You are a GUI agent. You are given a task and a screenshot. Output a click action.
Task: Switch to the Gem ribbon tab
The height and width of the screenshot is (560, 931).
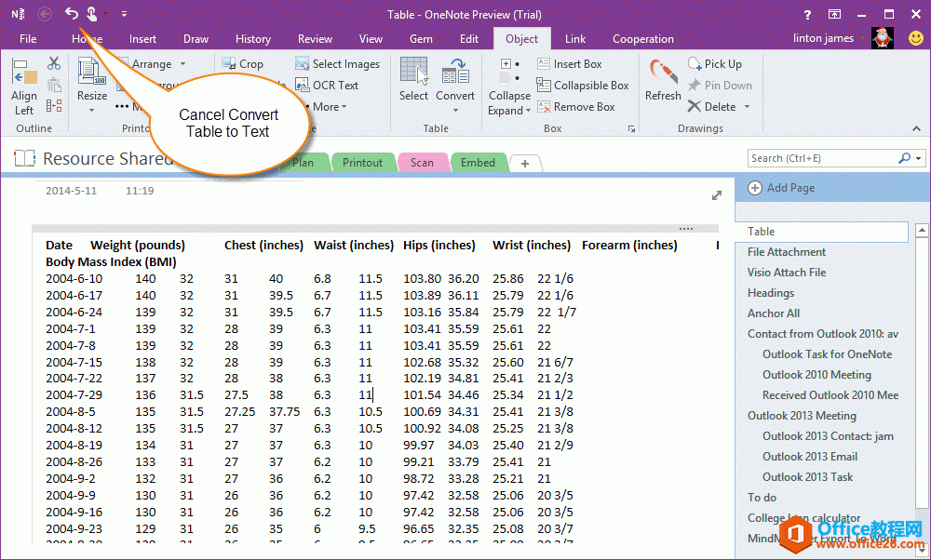pos(420,38)
